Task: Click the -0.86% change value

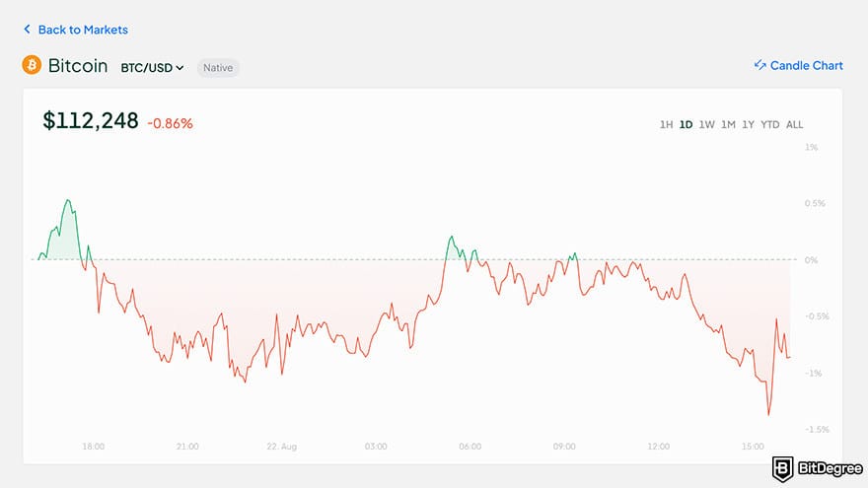Action: (170, 123)
